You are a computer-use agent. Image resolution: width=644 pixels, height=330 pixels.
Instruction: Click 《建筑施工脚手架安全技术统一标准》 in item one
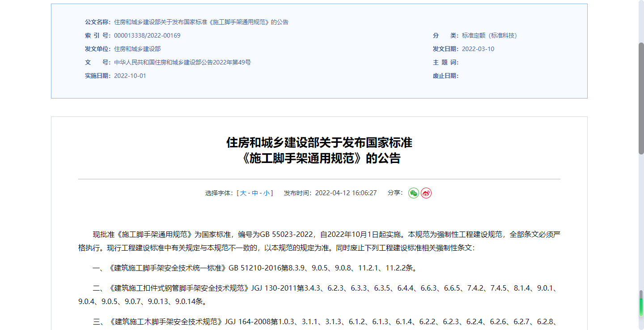167,268
